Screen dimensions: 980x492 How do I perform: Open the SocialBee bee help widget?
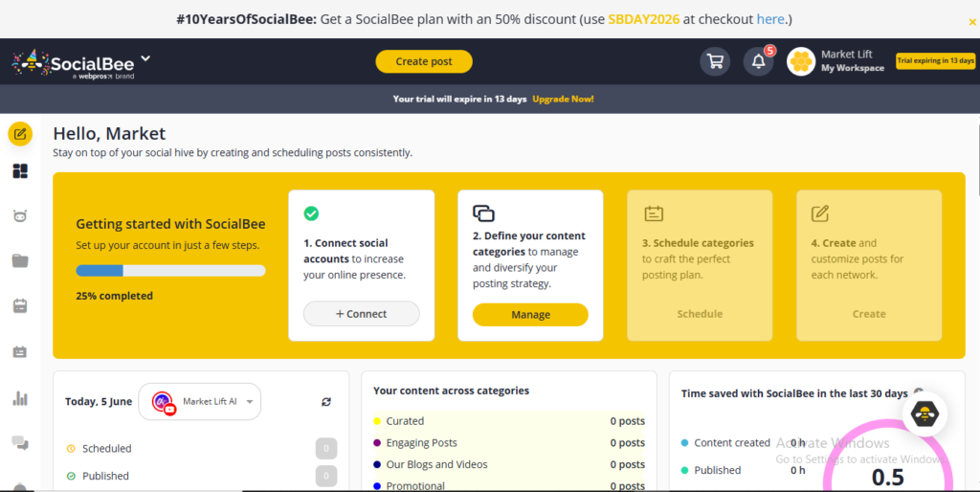coord(925,414)
